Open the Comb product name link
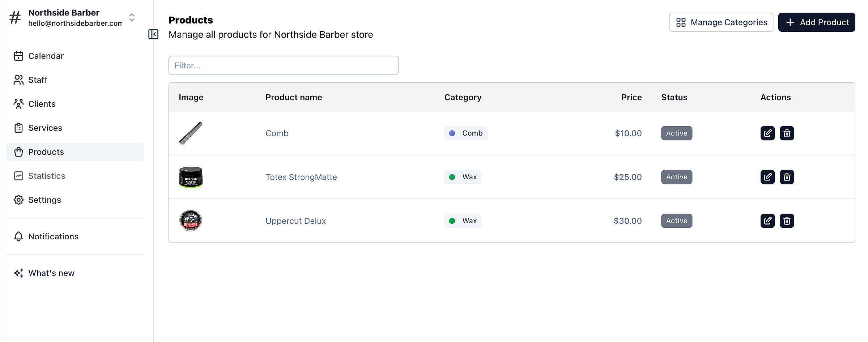Image resolution: width=868 pixels, height=342 pixels. click(277, 133)
